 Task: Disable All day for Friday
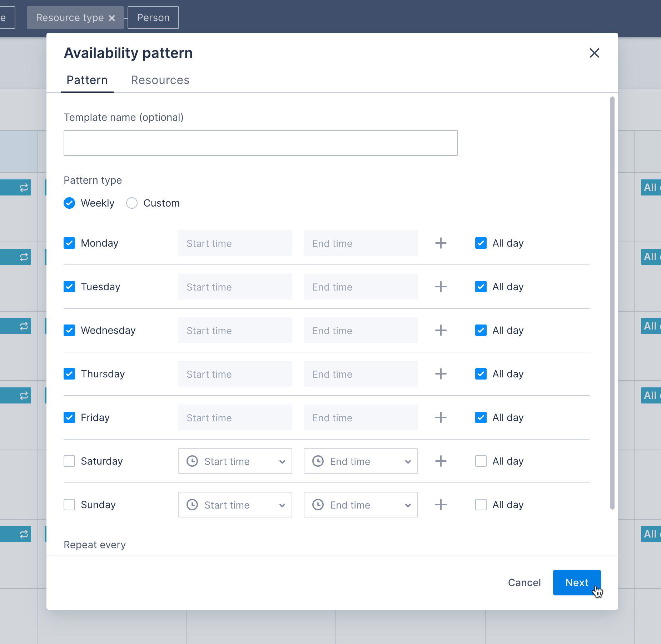pos(481,417)
